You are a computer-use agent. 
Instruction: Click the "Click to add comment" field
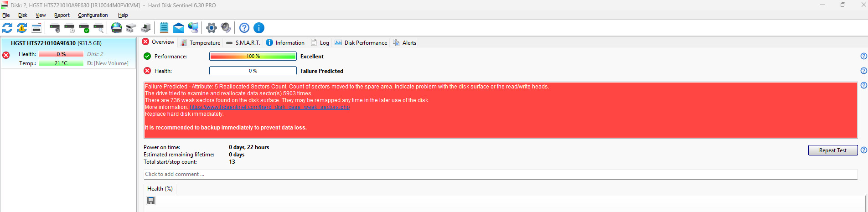pos(500,174)
